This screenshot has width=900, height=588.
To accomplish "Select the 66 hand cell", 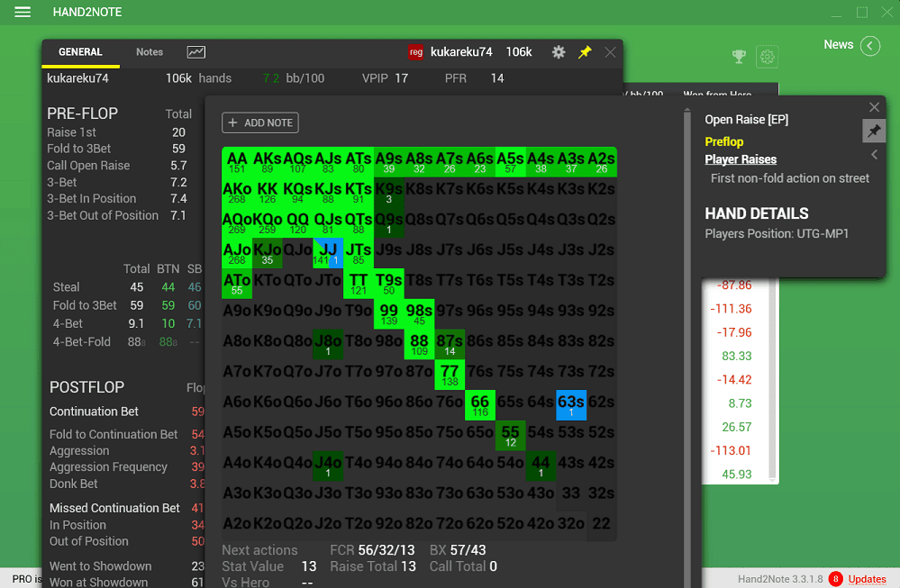I will click(480, 405).
